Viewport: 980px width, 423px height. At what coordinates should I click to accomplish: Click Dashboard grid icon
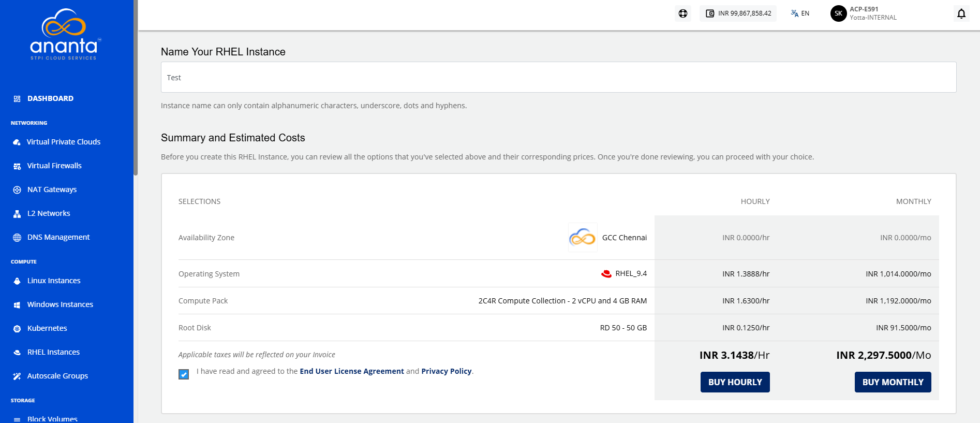click(17, 98)
